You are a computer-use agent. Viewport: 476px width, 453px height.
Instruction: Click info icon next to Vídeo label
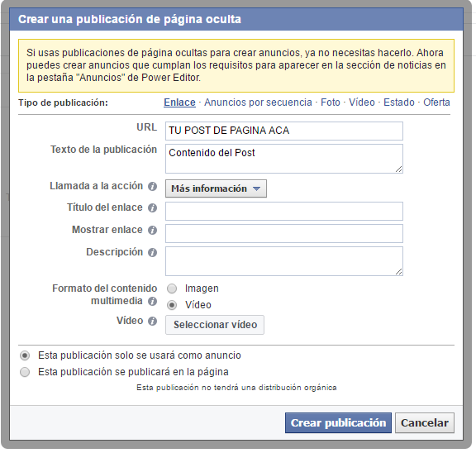pos(152,321)
